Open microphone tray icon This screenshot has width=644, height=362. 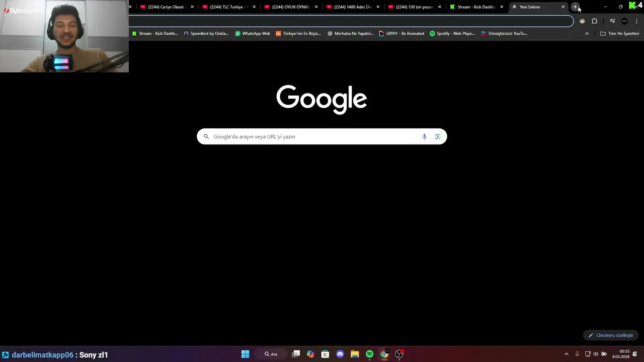pyautogui.click(x=577, y=354)
